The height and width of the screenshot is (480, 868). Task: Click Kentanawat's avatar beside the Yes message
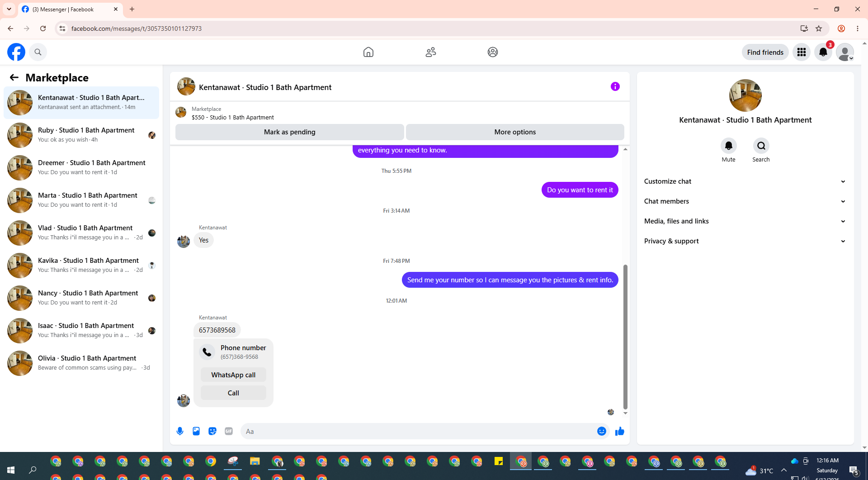click(x=184, y=241)
